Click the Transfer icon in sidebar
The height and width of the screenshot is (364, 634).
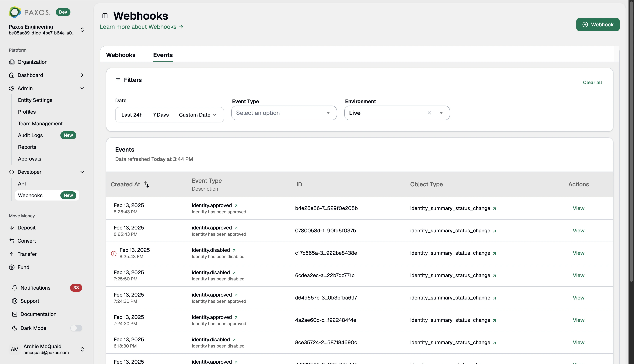[x=12, y=254]
